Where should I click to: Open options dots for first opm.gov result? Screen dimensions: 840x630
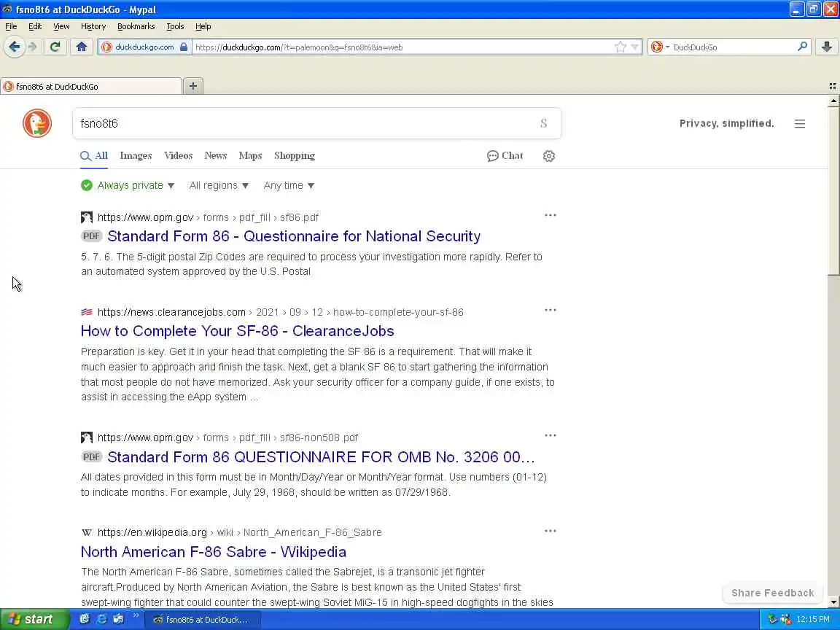tap(551, 215)
